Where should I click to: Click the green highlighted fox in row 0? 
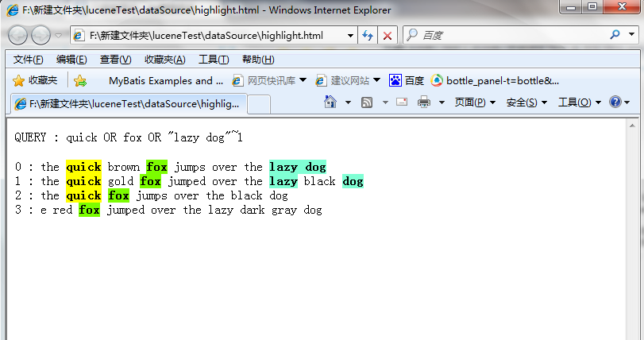coord(157,167)
